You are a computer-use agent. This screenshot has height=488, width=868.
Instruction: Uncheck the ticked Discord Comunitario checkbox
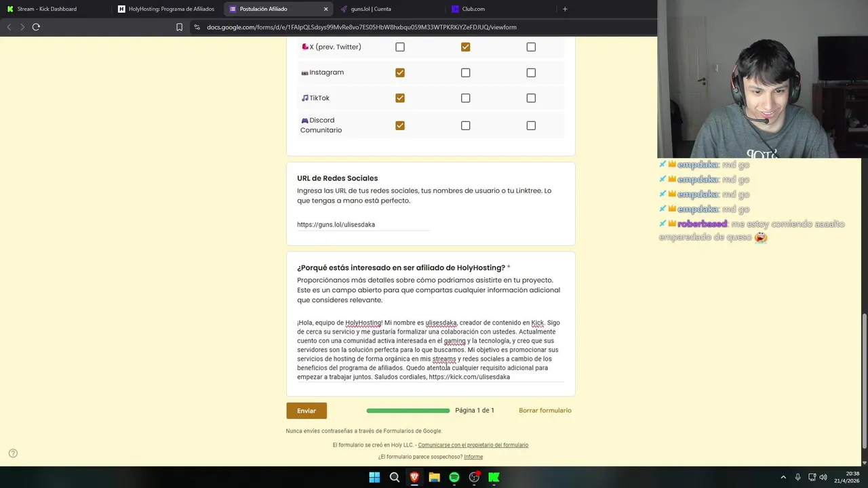pyautogui.click(x=400, y=125)
